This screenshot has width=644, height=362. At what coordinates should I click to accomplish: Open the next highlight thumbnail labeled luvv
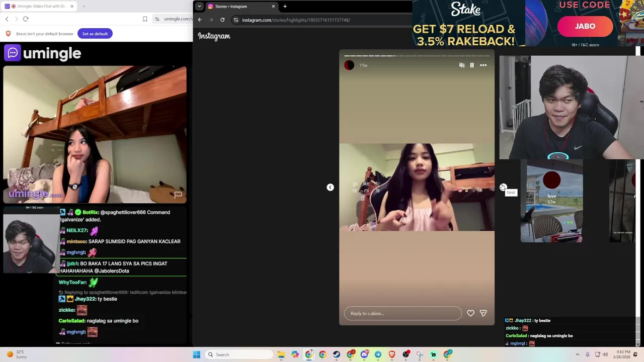coord(551,201)
